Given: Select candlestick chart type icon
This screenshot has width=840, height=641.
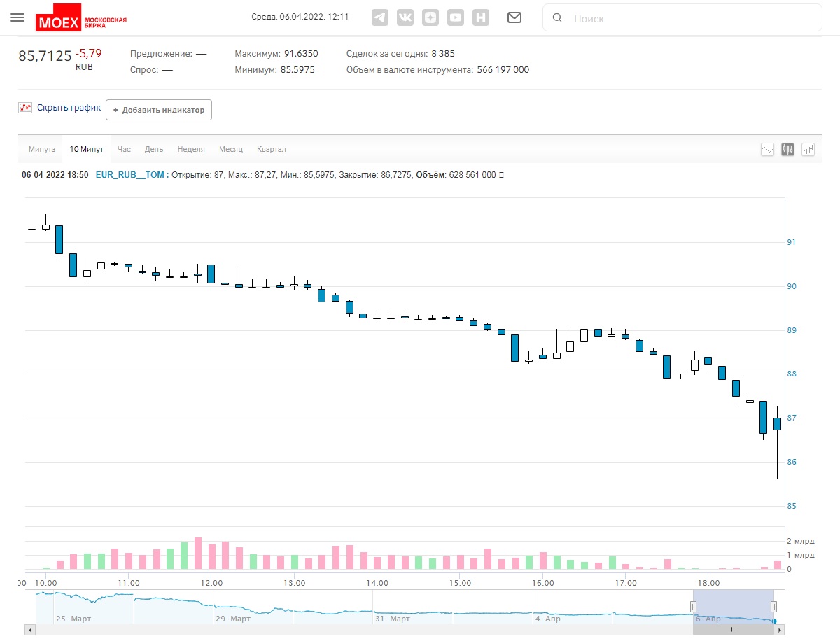Looking at the screenshot, I should pyautogui.click(x=787, y=149).
